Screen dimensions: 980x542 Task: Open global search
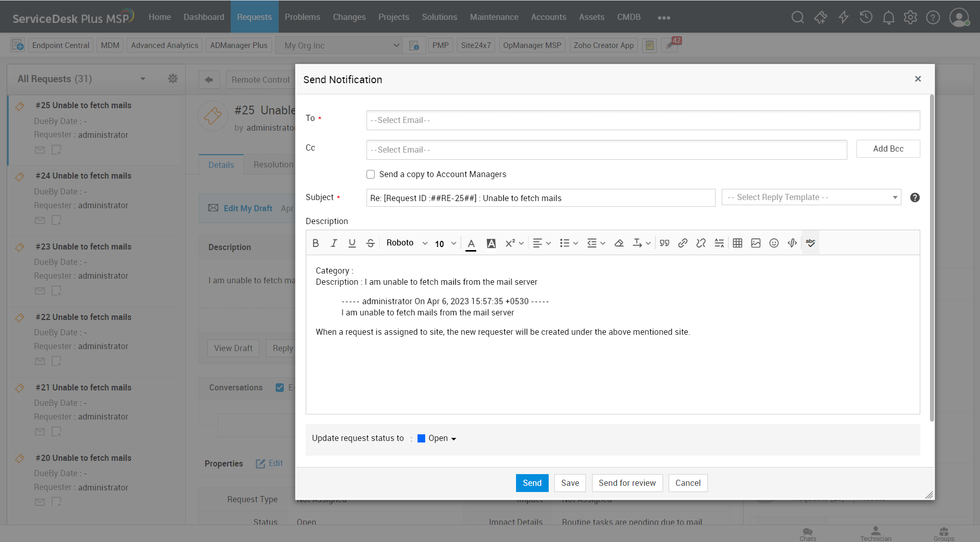click(798, 17)
